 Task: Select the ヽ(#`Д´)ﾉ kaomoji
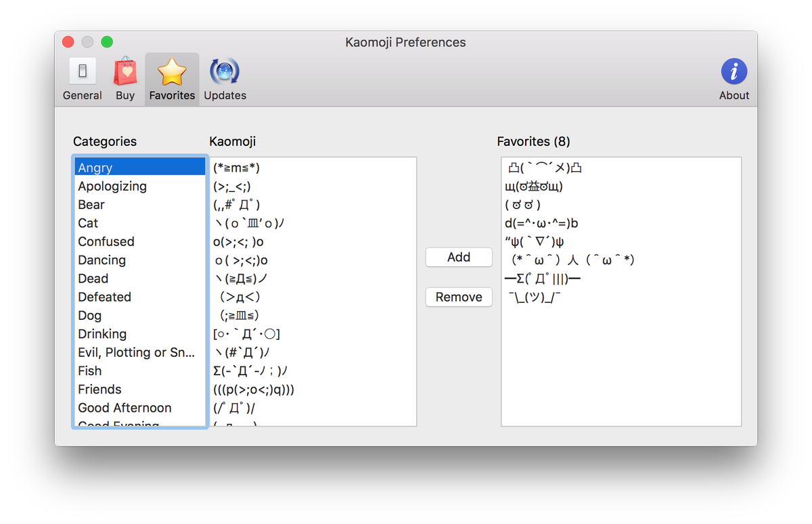click(313, 352)
